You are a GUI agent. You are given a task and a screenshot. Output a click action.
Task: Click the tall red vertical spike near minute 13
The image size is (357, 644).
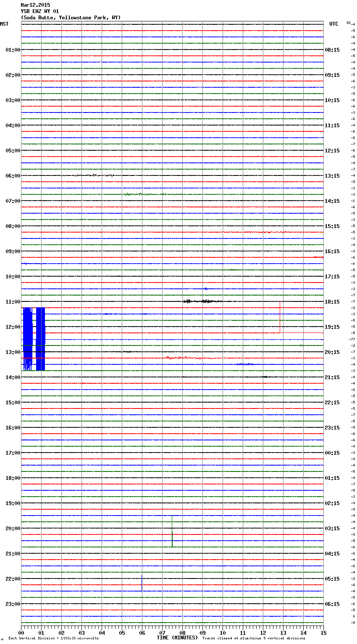[x=280, y=317]
